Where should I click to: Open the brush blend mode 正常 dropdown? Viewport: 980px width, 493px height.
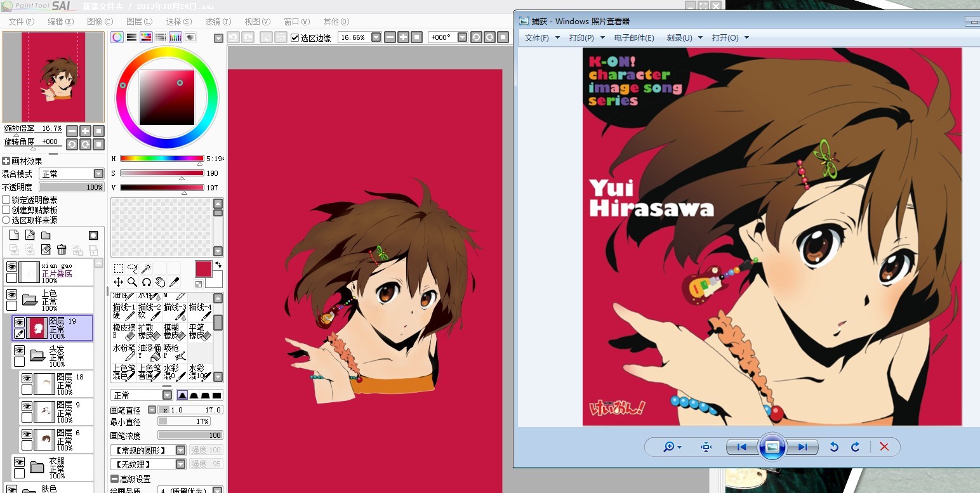(x=167, y=395)
